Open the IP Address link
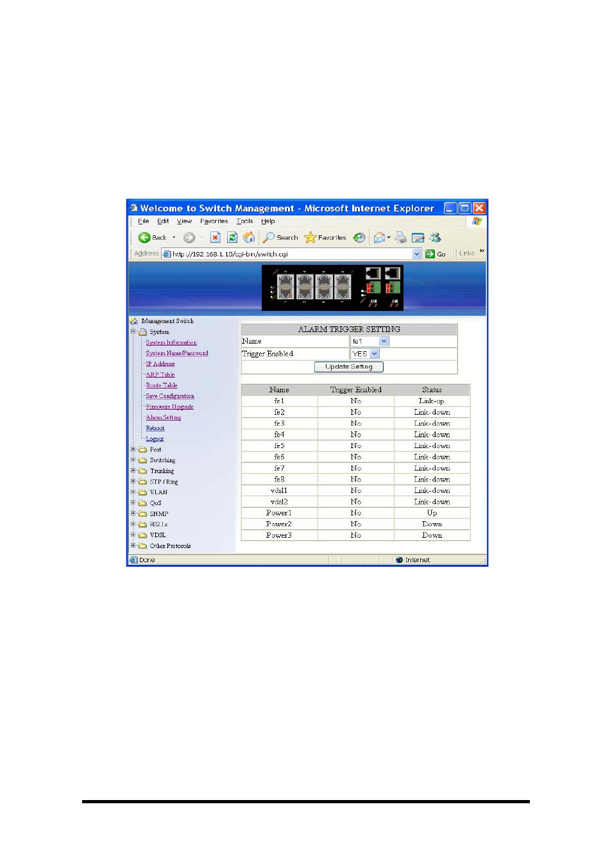The height and width of the screenshot is (868, 612). 160,364
